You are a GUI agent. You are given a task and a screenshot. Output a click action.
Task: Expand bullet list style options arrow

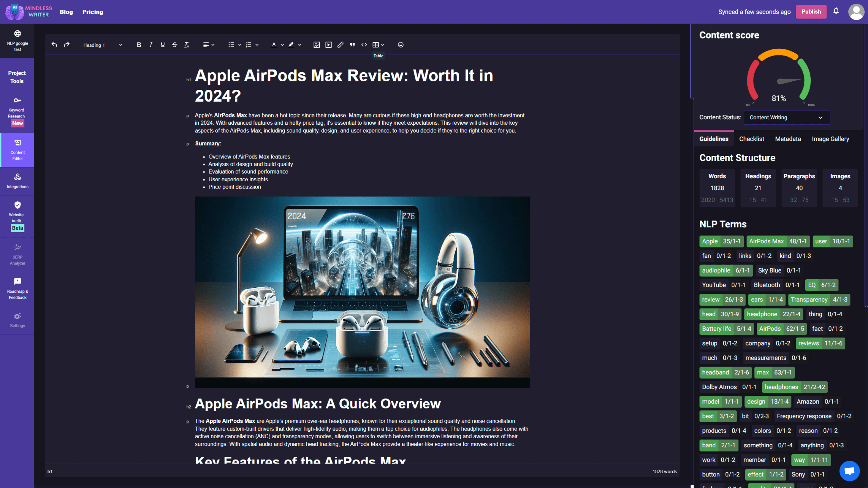(240, 45)
